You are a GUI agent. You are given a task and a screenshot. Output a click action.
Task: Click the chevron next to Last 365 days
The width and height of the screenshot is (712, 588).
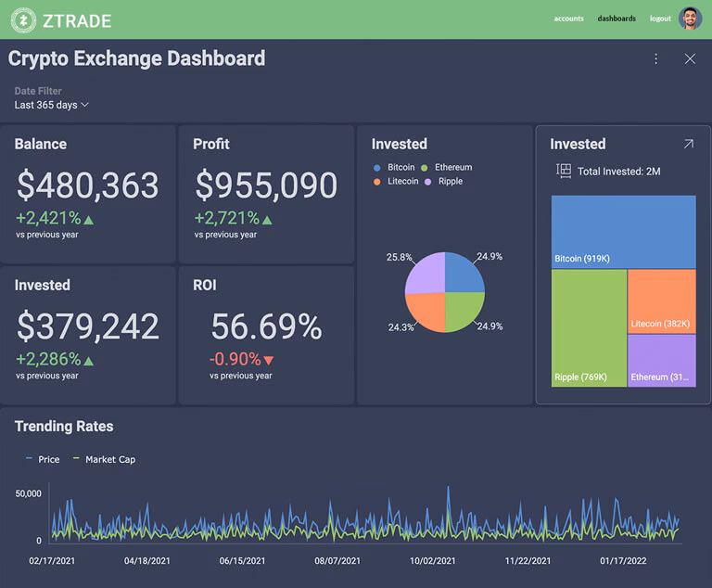(x=85, y=105)
